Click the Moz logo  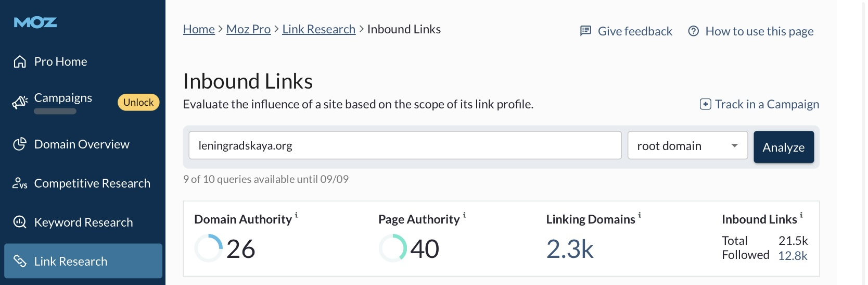pos(35,22)
